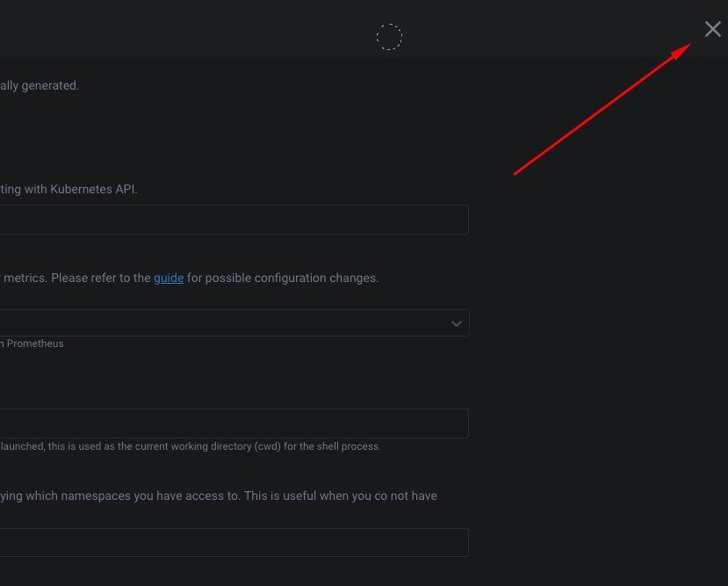Open the metrics provider select box
Image resolution: width=728 pixels, height=586 pixels.
pyautogui.click(x=228, y=322)
